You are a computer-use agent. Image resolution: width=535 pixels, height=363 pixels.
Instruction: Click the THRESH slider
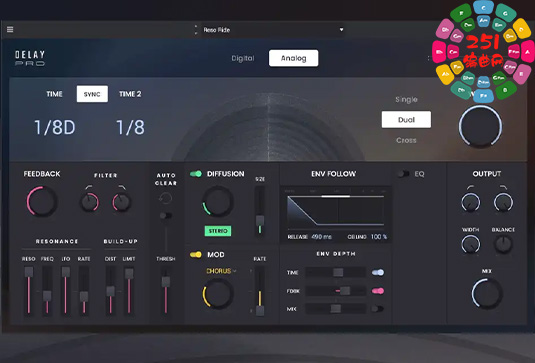pos(166,290)
